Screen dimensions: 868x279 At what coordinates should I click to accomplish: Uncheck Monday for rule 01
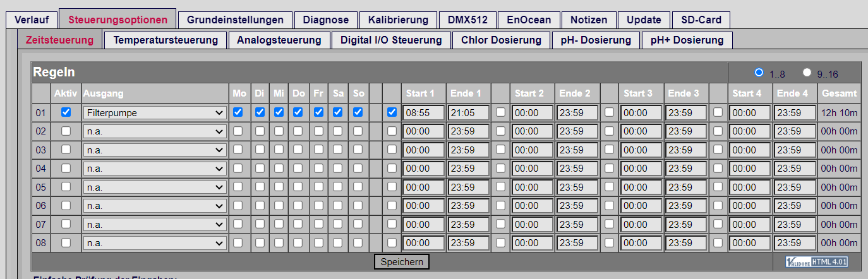click(238, 112)
